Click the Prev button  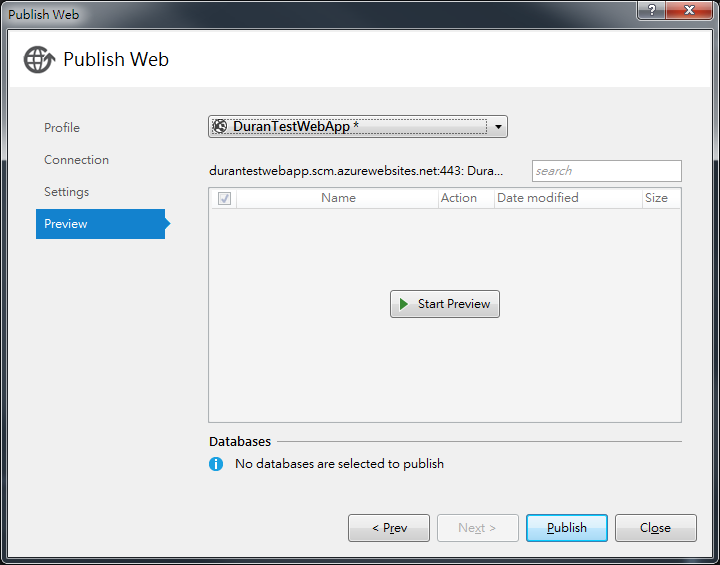389,528
